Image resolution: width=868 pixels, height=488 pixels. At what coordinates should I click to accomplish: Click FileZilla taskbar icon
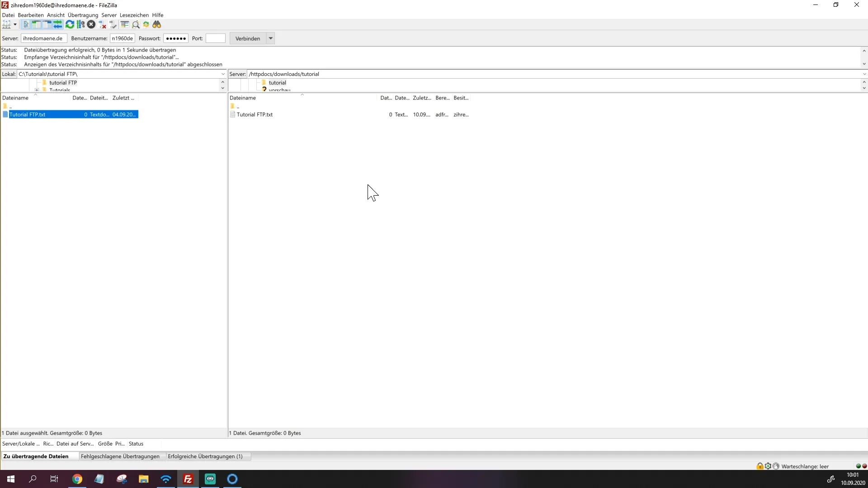188,479
